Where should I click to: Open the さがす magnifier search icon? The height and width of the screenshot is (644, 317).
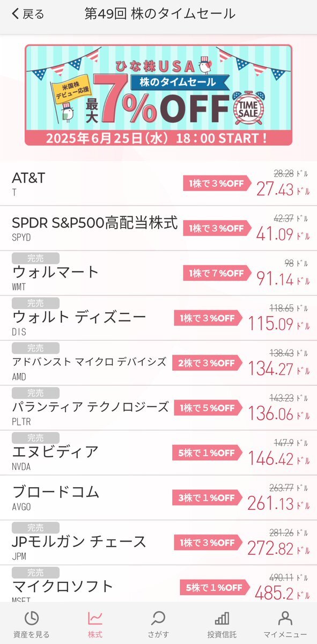(158, 618)
